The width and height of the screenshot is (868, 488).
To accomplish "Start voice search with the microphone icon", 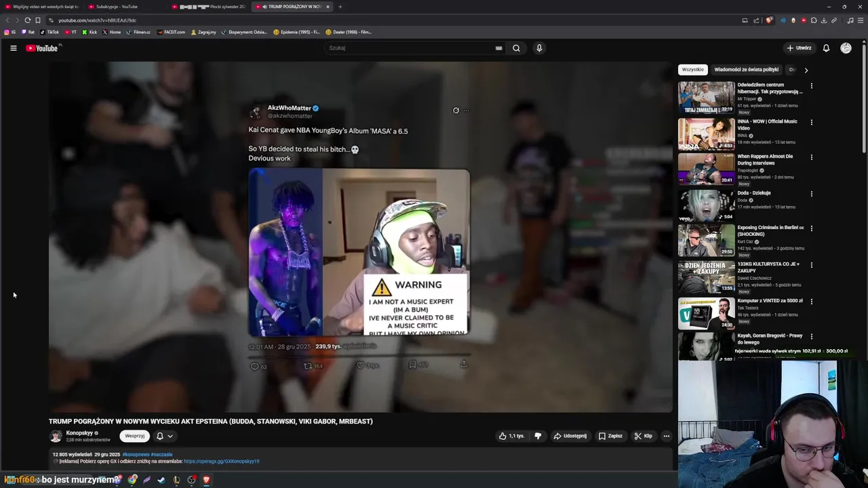I will pyautogui.click(x=539, y=48).
